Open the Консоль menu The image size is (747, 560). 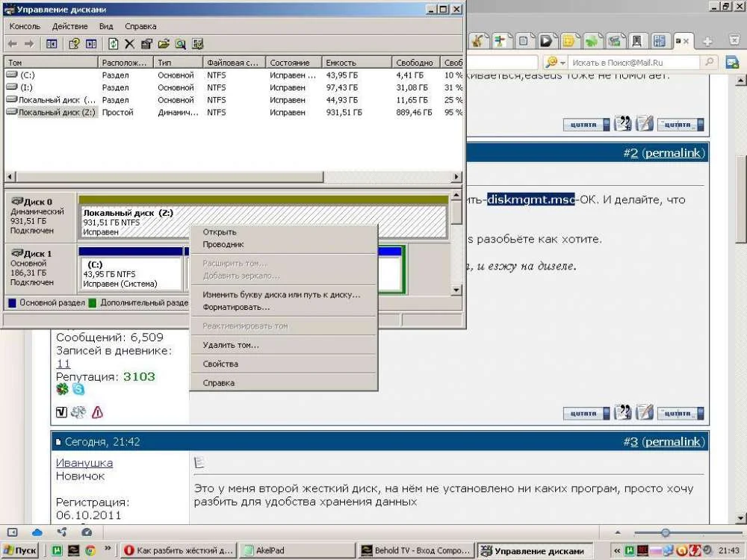[25, 26]
